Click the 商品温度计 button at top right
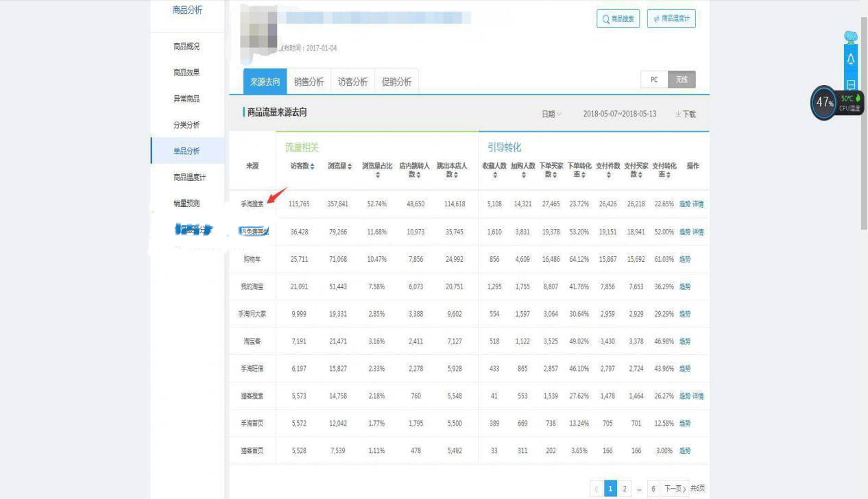Image resolution: width=868 pixels, height=499 pixels. (671, 19)
